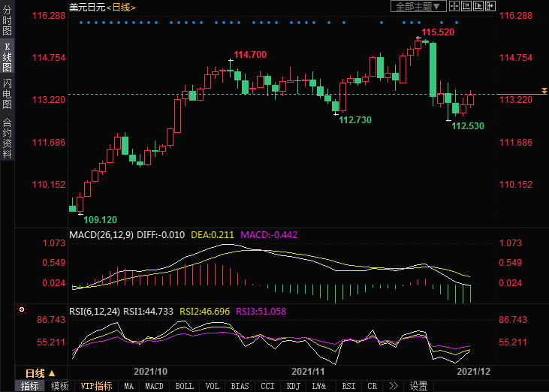Viewport: 549px width, 392px height.
Task: Click the double-arrow to show more indicators
Action: click(x=393, y=386)
